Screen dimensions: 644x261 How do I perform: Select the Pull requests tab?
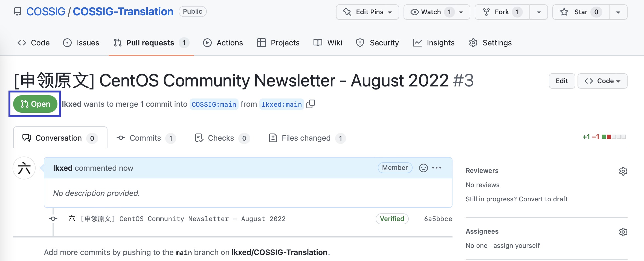click(x=151, y=43)
